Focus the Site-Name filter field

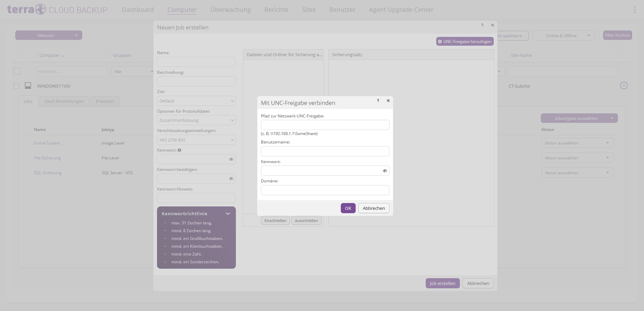click(562, 71)
